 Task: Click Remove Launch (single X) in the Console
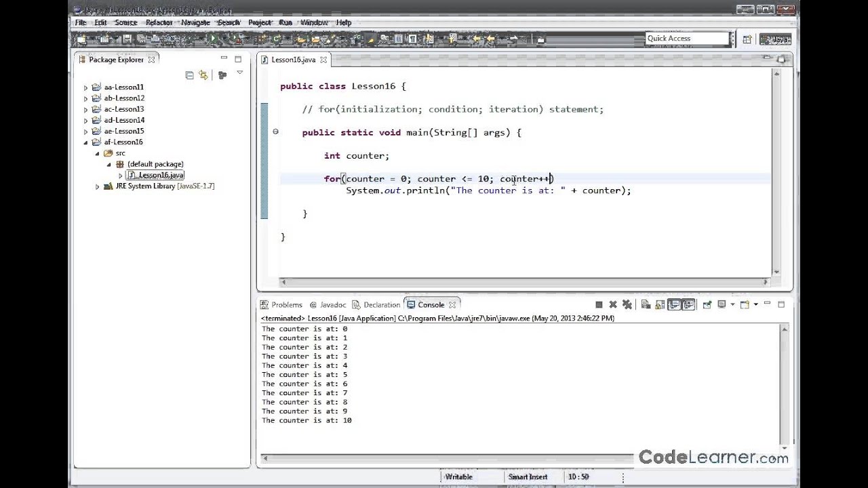613,305
